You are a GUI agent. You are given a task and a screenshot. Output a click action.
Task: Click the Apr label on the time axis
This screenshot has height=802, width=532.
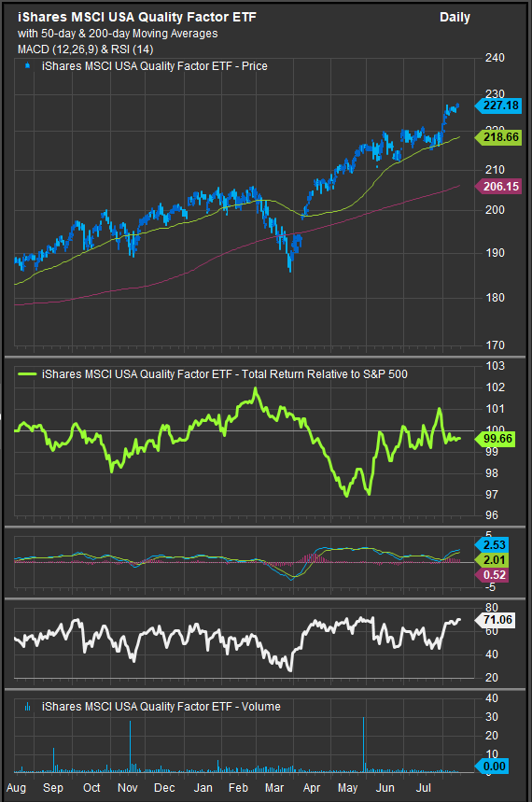(312, 788)
